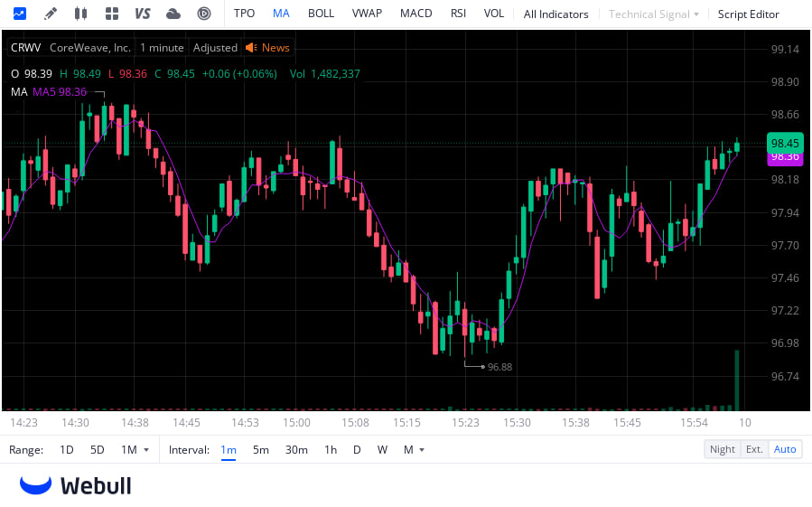Toggle the TPO indicator

point(245,14)
